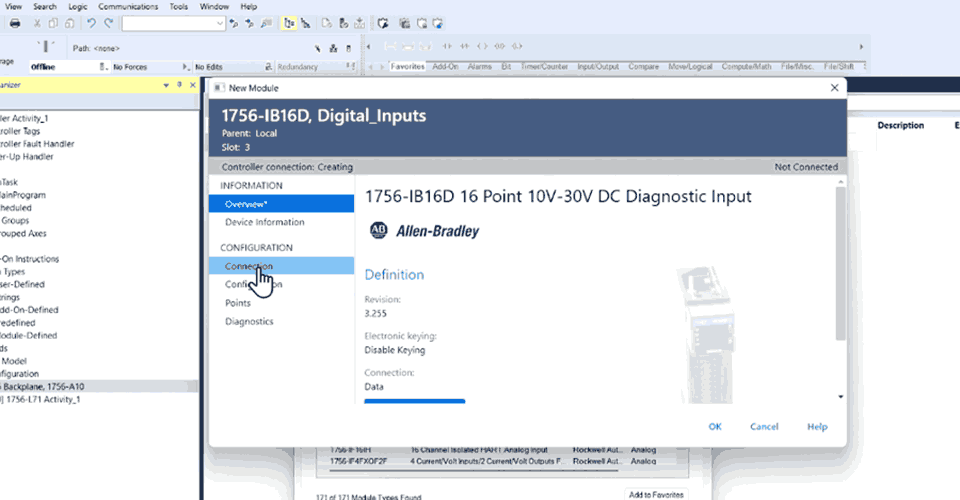Open the Communications menu
This screenshot has width=960, height=500.
(x=128, y=6)
